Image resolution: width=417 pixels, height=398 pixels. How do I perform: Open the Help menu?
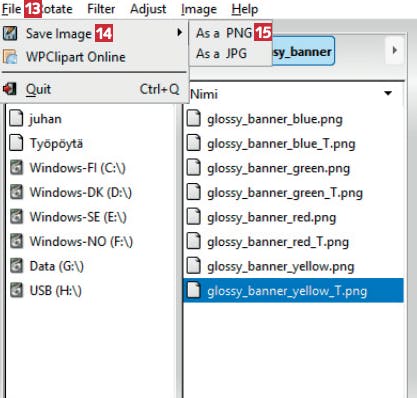245,9
